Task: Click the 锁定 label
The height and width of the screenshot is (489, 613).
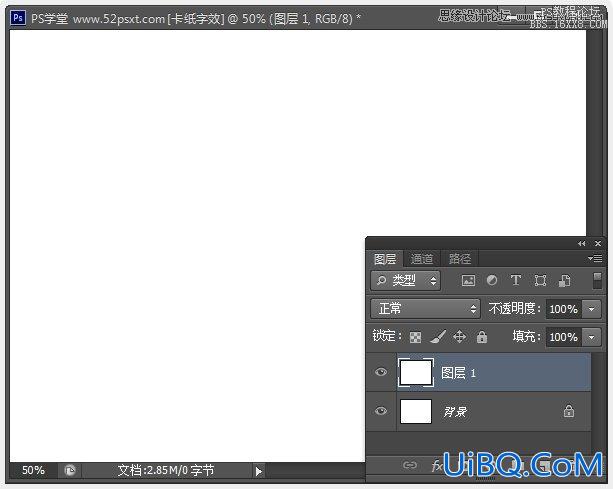Action: point(386,335)
